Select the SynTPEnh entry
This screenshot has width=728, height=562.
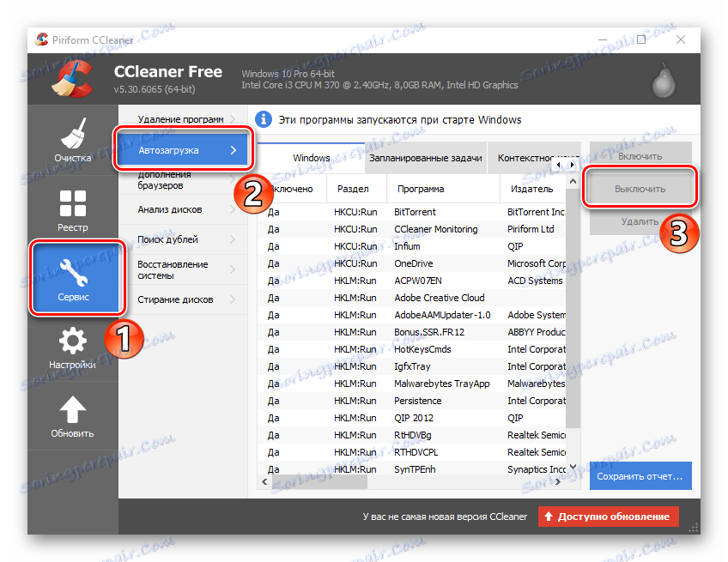click(x=412, y=468)
